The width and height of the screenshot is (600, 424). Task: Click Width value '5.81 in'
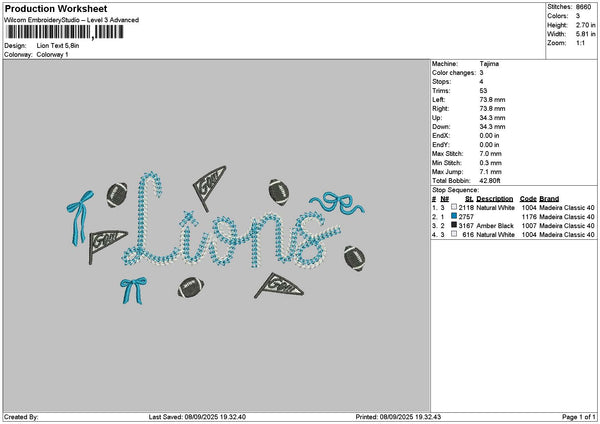(585, 34)
